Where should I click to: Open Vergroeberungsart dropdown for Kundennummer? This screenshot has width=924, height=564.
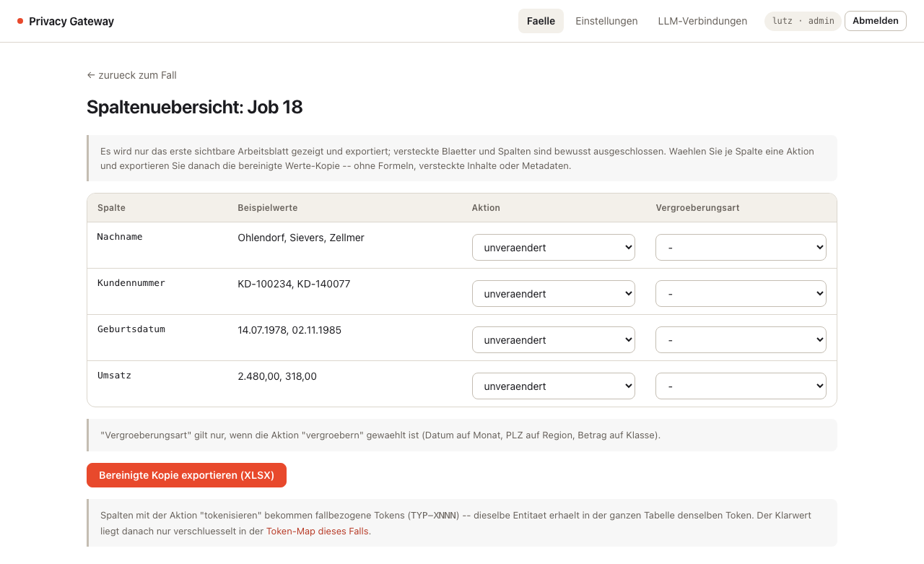click(741, 293)
